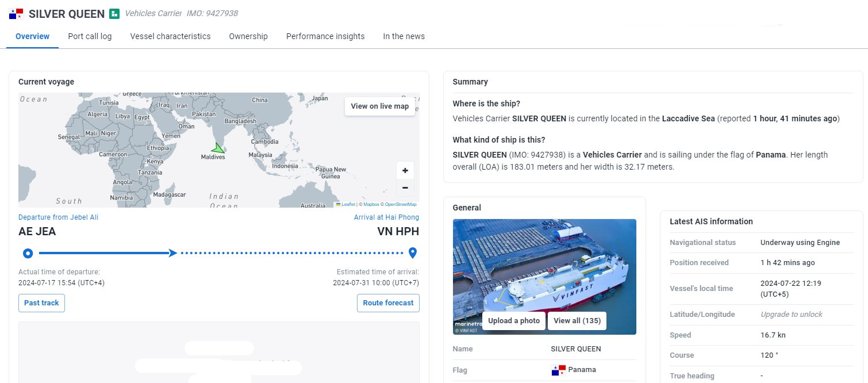
Task: Click the green ship marker on map
Action: 217,148
